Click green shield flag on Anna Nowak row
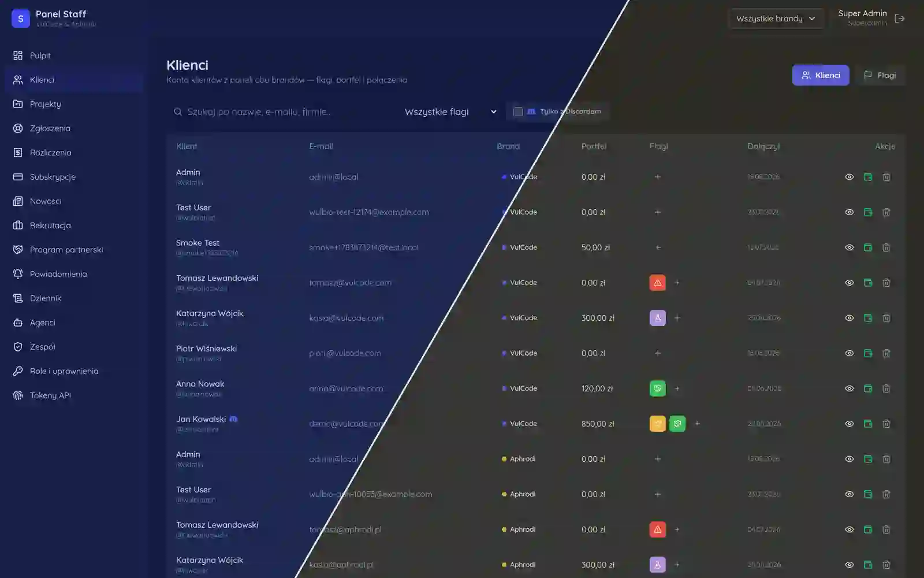 [657, 388]
